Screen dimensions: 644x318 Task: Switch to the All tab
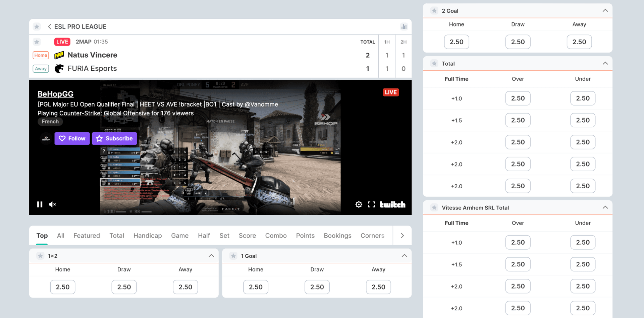pyautogui.click(x=61, y=236)
